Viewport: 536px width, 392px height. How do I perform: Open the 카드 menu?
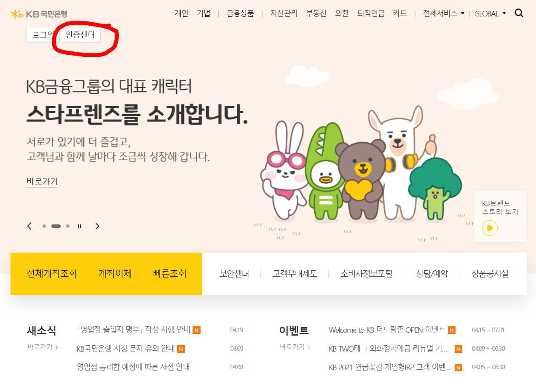pos(400,13)
